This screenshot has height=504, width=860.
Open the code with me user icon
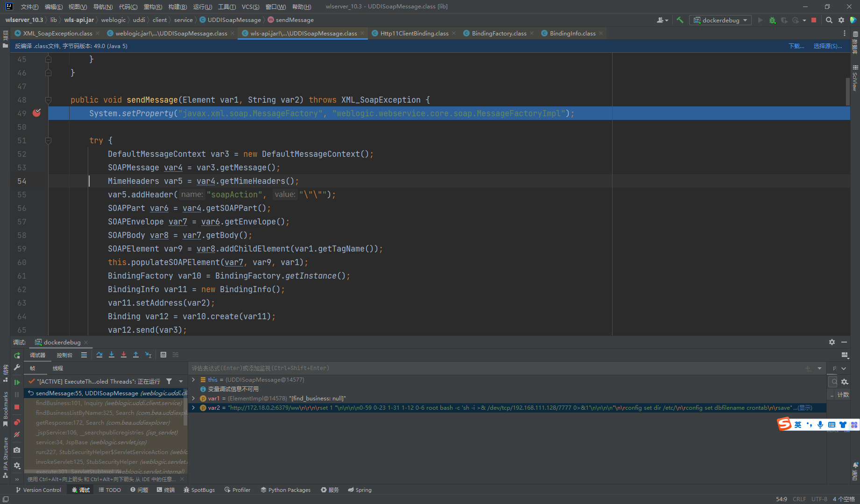(662, 20)
